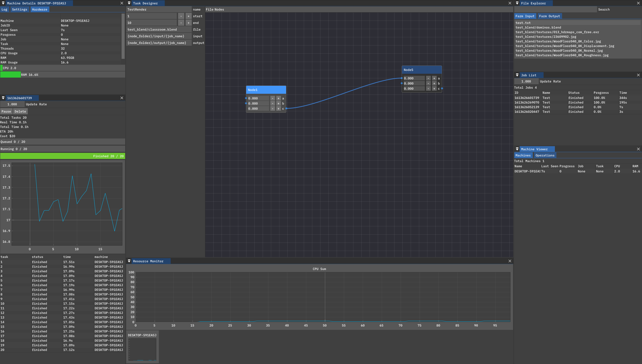Click the file explorer Search field
This screenshot has width=642, height=364.
pyautogui.click(x=555, y=10)
